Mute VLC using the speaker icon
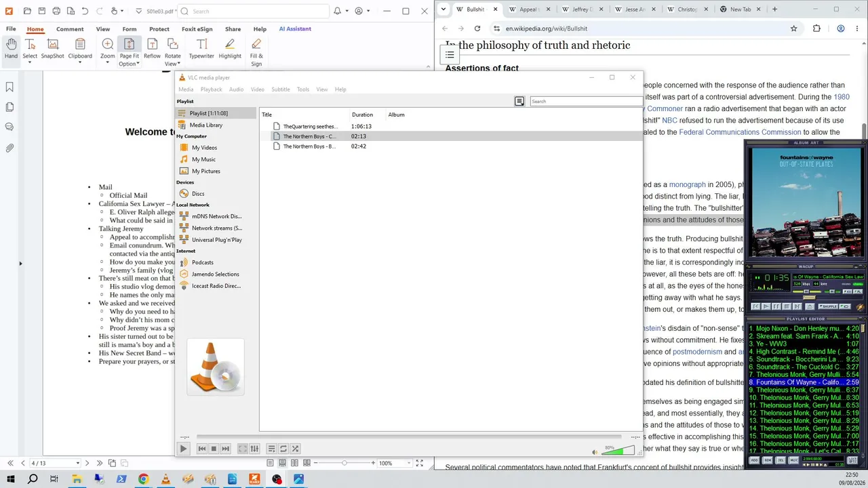Image resolution: width=868 pixels, height=488 pixels. [x=595, y=452]
